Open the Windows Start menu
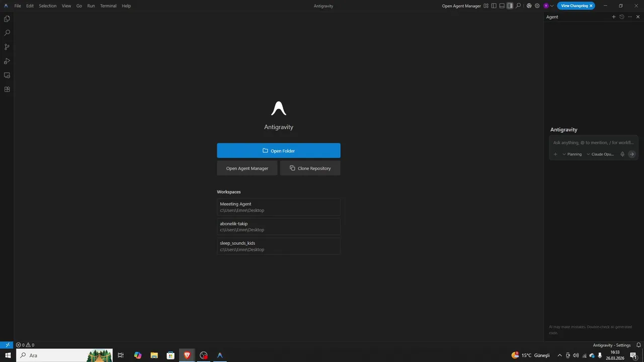Viewport: 644px width, 362px height. (x=8, y=355)
